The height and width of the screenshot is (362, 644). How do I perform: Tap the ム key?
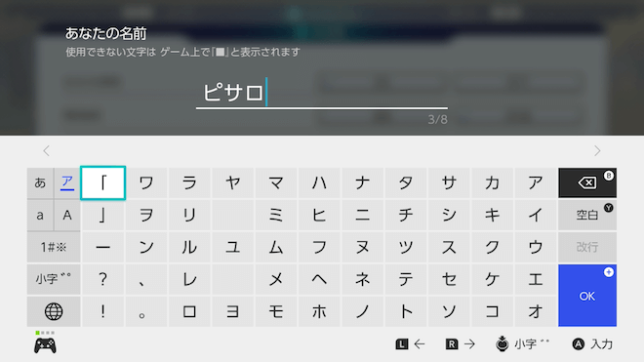(276, 247)
